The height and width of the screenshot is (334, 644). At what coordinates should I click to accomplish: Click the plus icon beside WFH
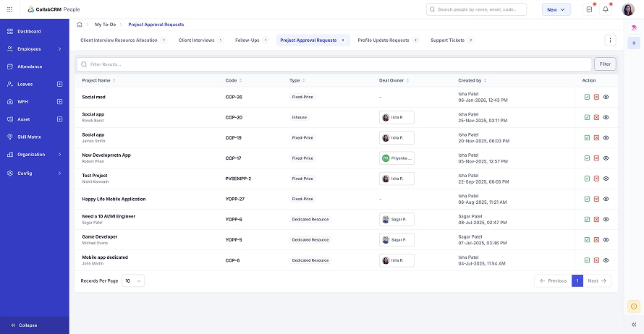(59, 101)
